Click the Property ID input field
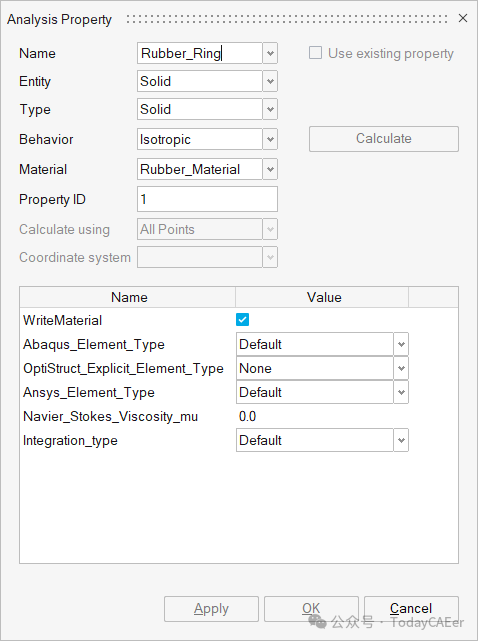The image size is (478, 641). pos(207,199)
